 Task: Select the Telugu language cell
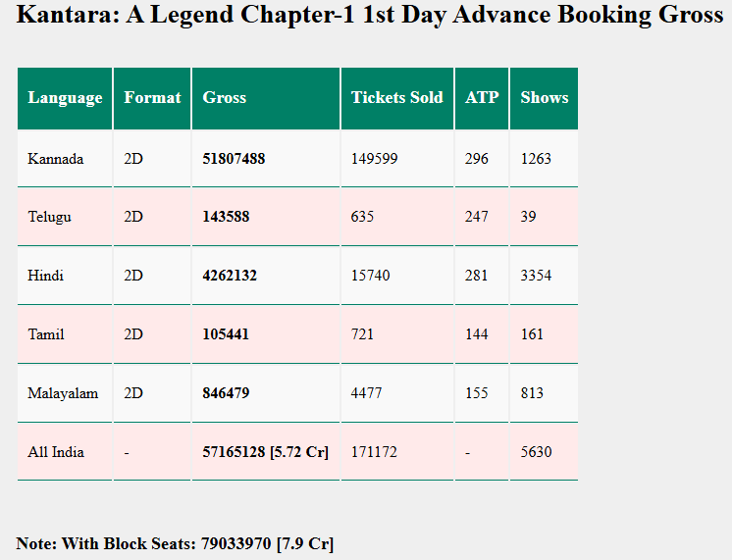click(x=50, y=217)
